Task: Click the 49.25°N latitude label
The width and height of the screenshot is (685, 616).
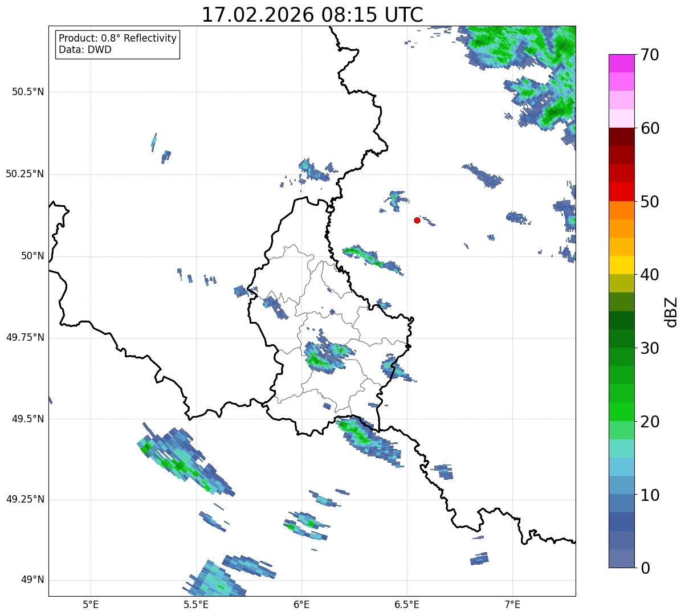Action: point(25,499)
